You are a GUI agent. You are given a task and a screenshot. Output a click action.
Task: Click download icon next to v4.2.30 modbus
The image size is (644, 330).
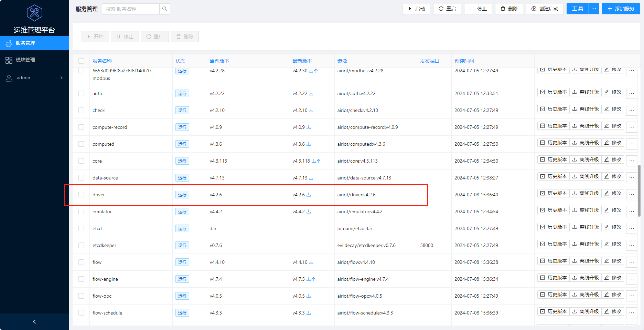point(311,71)
